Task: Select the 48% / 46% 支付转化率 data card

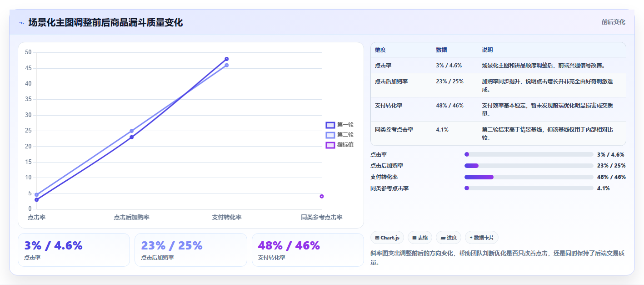Action: click(x=308, y=250)
